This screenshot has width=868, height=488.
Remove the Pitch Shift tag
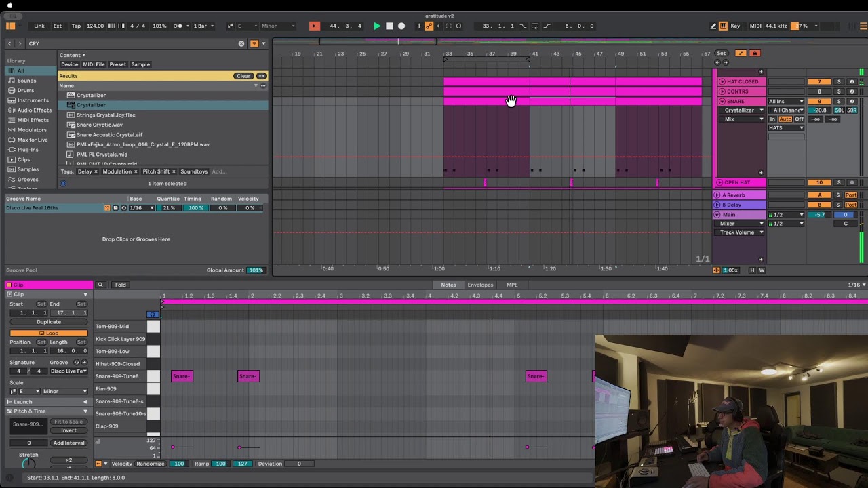(x=174, y=171)
